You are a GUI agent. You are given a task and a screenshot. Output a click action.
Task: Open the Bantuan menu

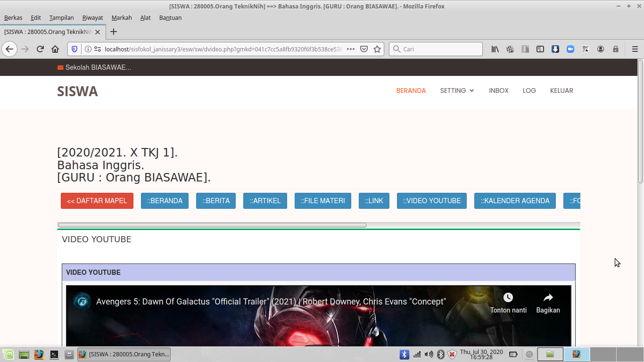[170, 18]
